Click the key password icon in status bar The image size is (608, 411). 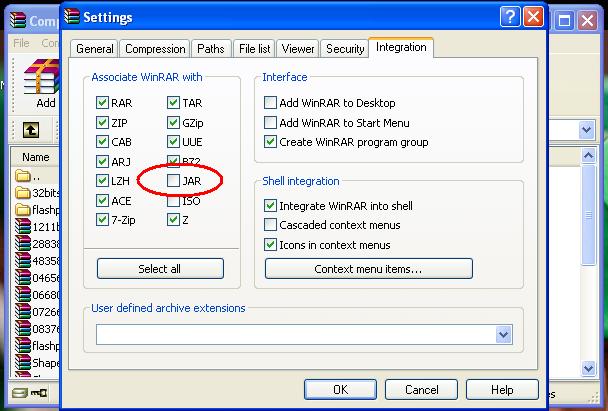(x=39, y=393)
